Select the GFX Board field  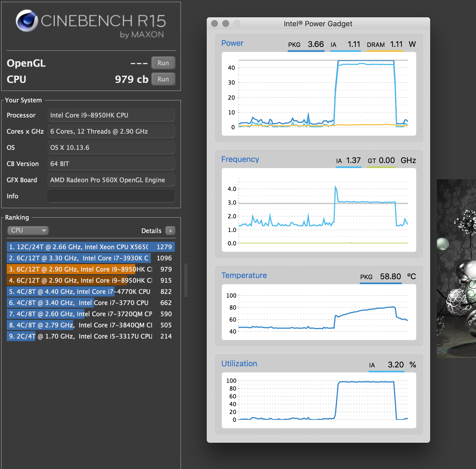111,180
